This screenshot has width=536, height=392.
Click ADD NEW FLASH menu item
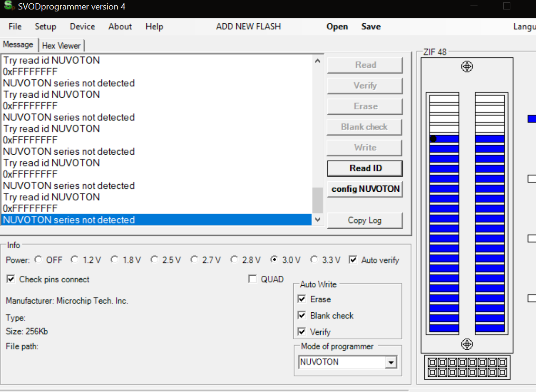click(x=249, y=26)
